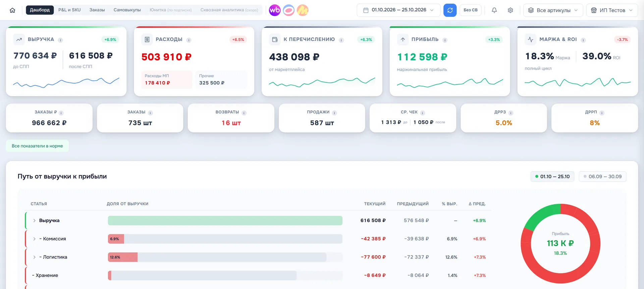Show info tooltip for ДРРП metric
The width and height of the screenshot is (644, 289).
[602, 113]
